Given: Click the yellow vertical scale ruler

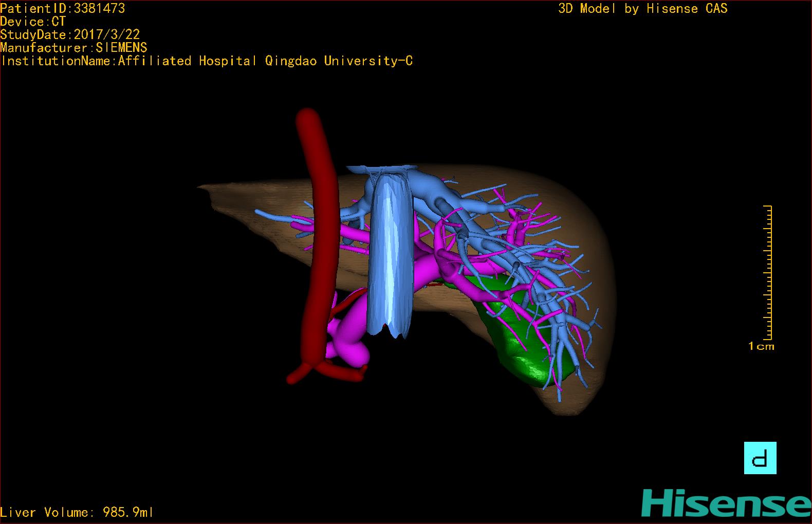Looking at the screenshot, I should (768, 272).
